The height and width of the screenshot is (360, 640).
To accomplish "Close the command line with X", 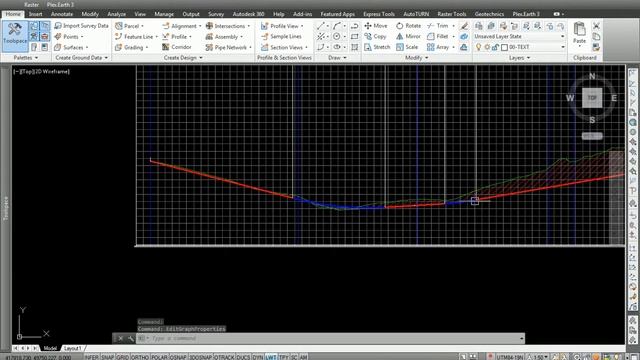I will pos(120,338).
